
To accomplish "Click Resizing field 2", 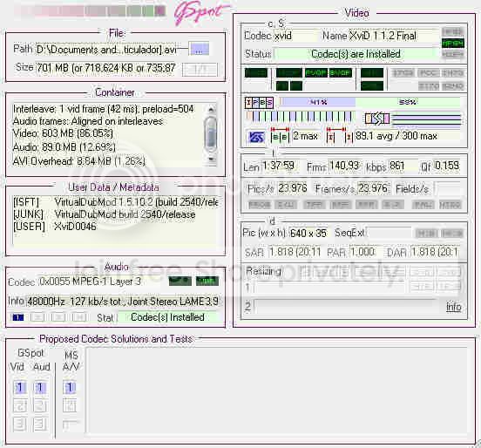I will pyautogui.click(x=345, y=306).
